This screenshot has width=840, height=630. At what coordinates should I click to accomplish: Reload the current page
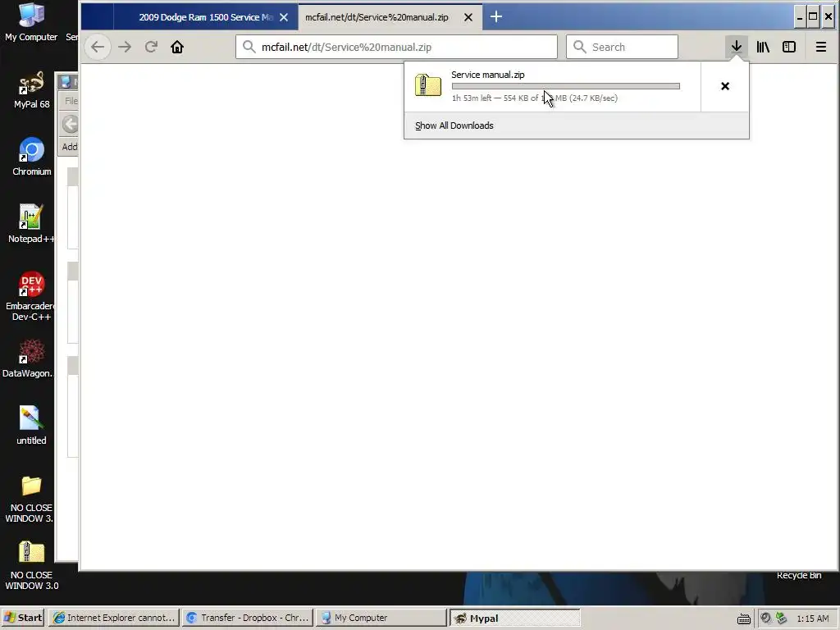[151, 47]
